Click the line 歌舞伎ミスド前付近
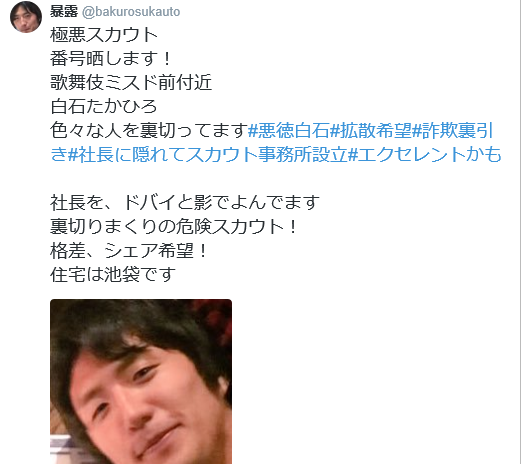 pyautogui.click(x=131, y=83)
